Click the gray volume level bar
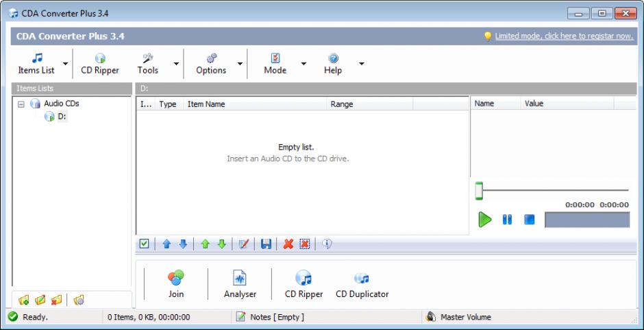644x330 pixels. tap(587, 220)
